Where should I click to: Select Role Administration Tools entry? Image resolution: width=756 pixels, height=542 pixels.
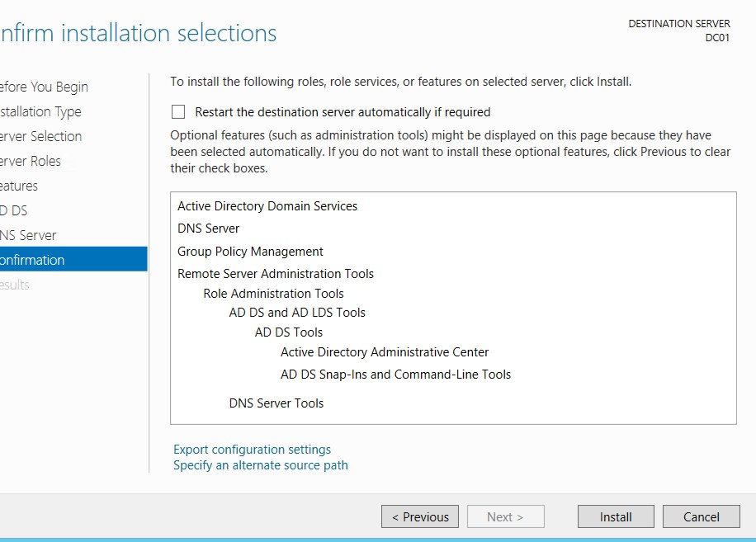tap(273, 294)
